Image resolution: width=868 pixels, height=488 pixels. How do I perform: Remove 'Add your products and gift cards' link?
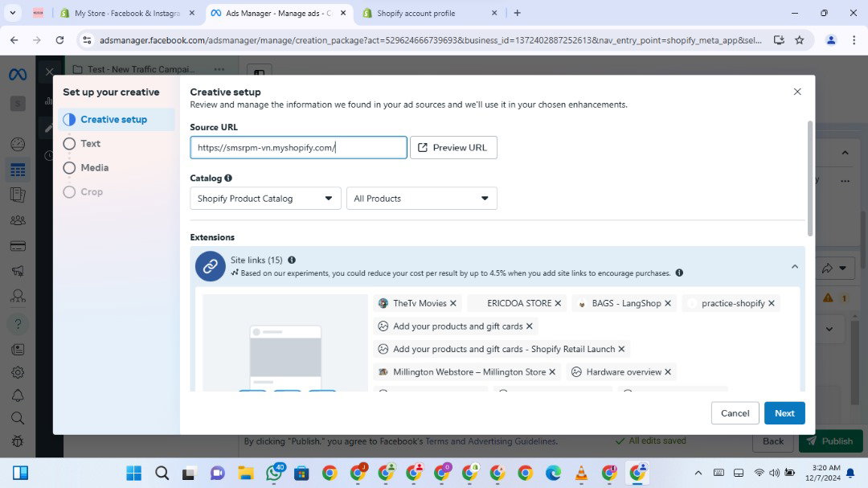coord(530,326)
